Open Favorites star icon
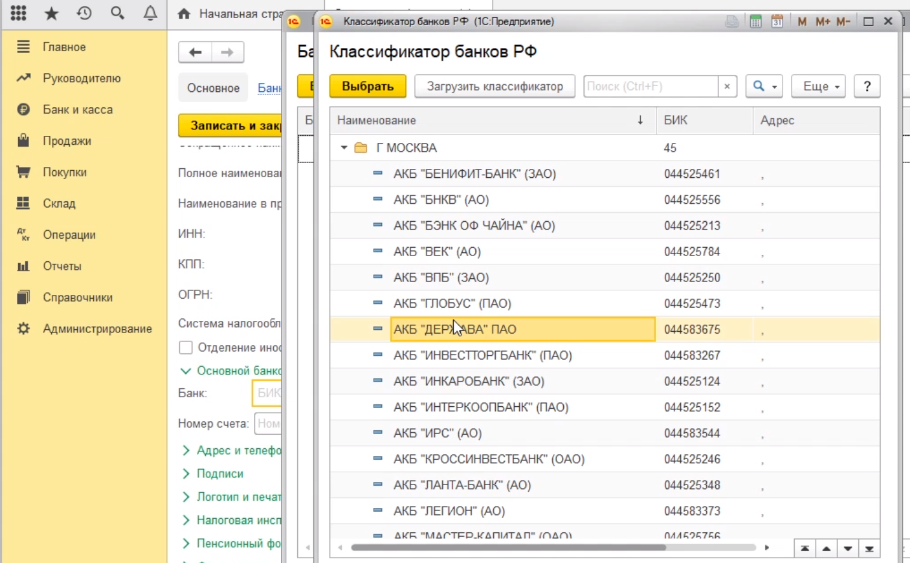Viewport: 910px width, 563px height. (x=51, y=14)
